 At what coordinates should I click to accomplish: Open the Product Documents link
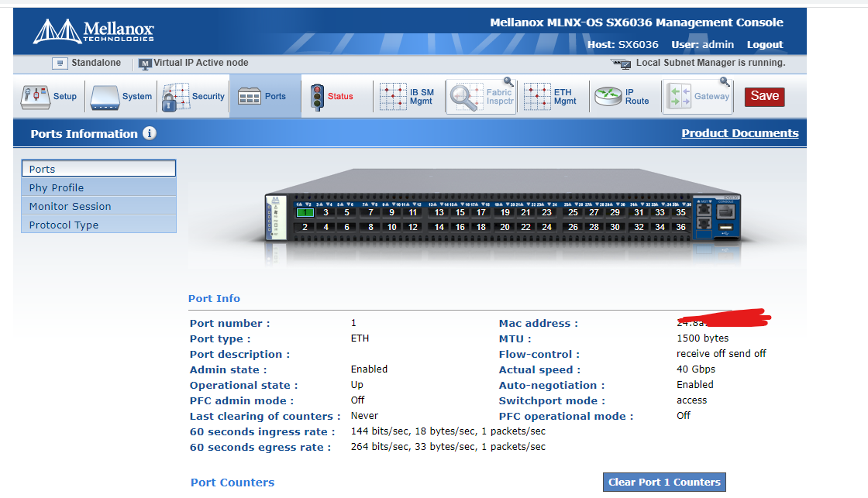[x=740, y=133]
